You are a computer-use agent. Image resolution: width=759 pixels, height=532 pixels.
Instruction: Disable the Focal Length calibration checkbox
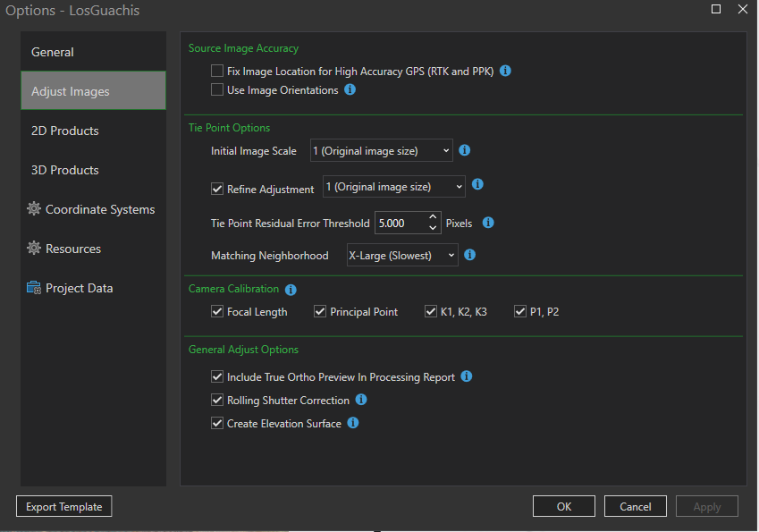click(216, 312)
